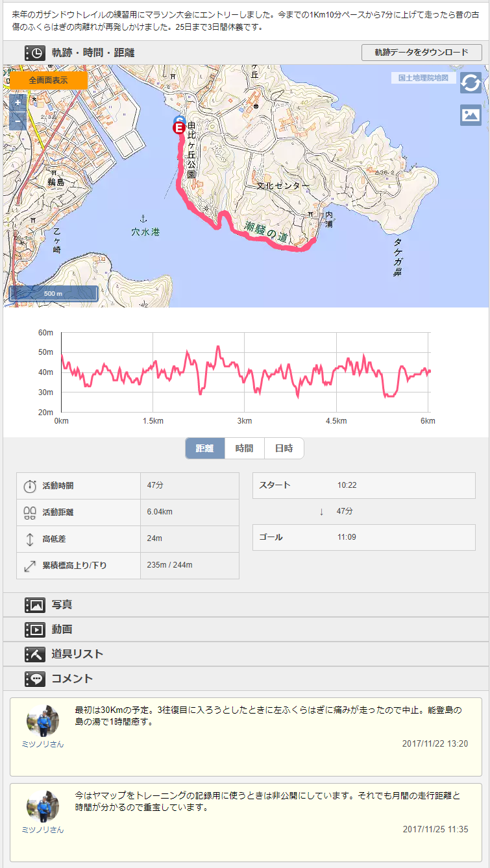
Task: Click the コメント speech bubble icon
Action: (x=34, y=679)
